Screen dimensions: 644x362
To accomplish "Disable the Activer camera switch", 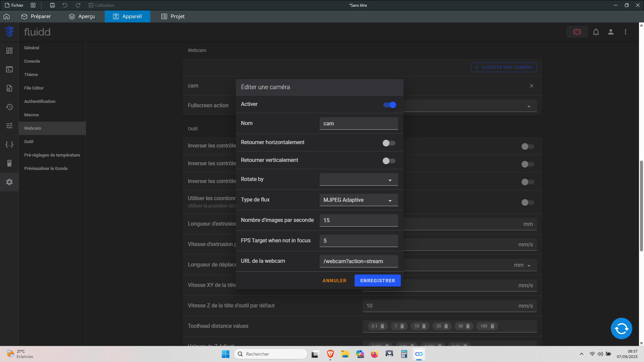I will (390, 105).
